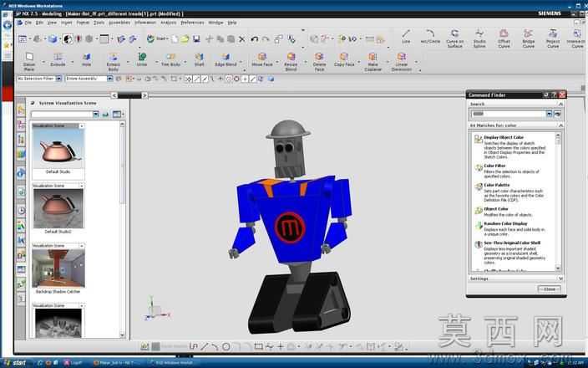588x368 pixels.
Task: Click the Default Studio teapot thumbnail
Action: pyautogui.click(x=58, y=149)
